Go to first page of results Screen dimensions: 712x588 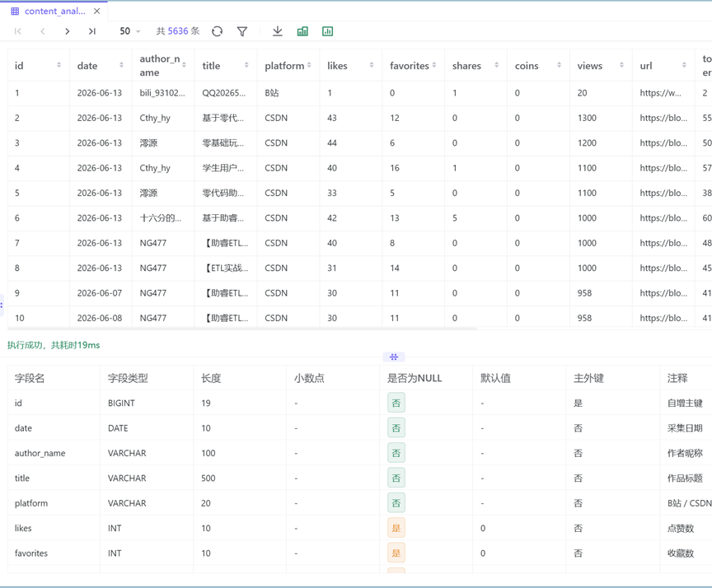pos(17,31)
